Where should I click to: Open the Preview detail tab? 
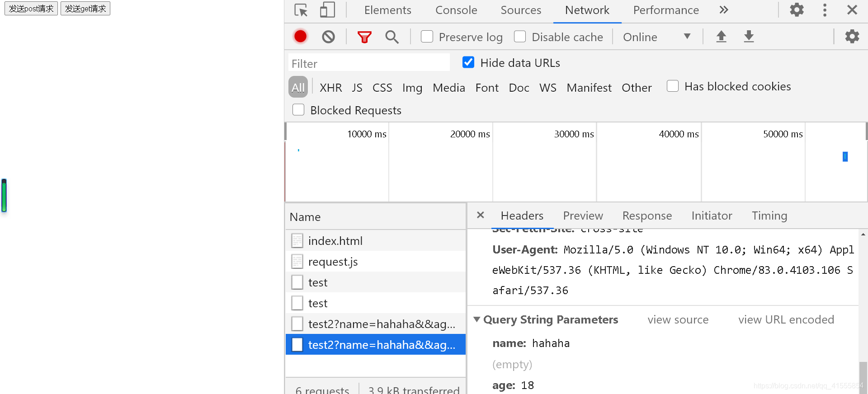point(583,216)
